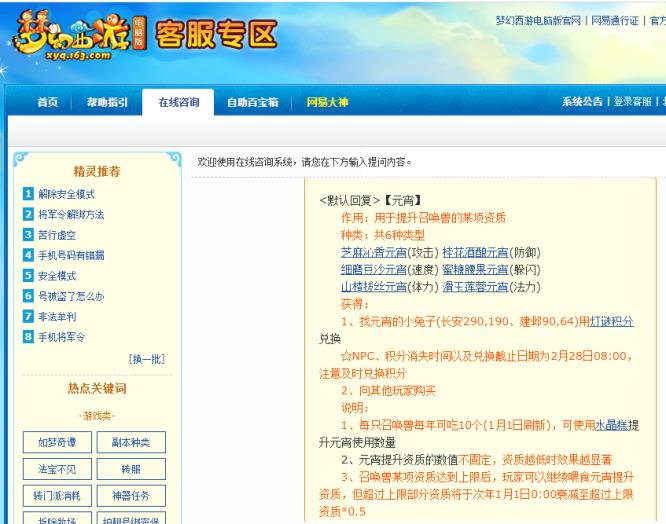The width and height of the screenshot is (666, 524).
Task: Open the 滑玉莲蓉元宵 link
Action: point(475,287)
